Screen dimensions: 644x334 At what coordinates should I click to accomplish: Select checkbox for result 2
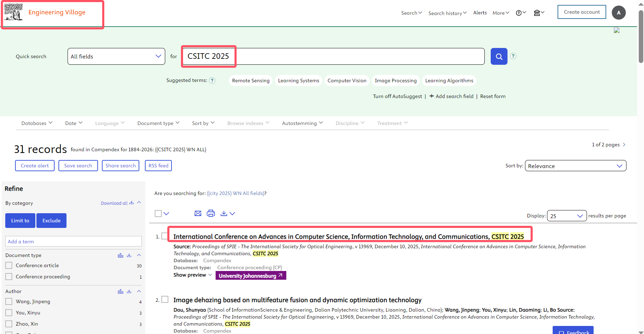[165, 299]
